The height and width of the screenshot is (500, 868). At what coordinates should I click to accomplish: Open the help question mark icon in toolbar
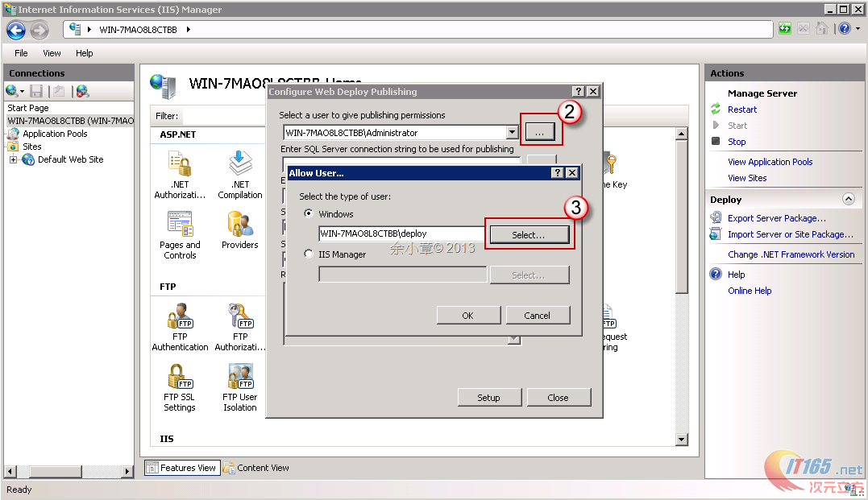pos(844,29)
